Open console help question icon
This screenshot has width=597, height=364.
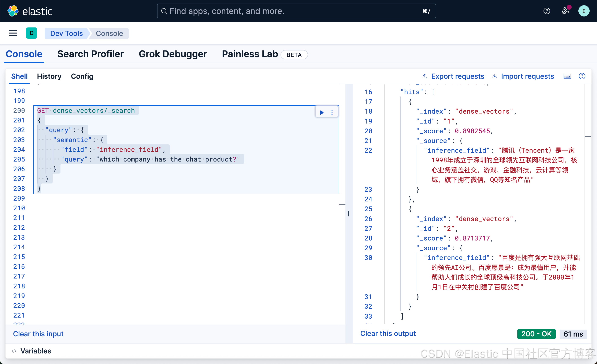[x=582, y=76]
